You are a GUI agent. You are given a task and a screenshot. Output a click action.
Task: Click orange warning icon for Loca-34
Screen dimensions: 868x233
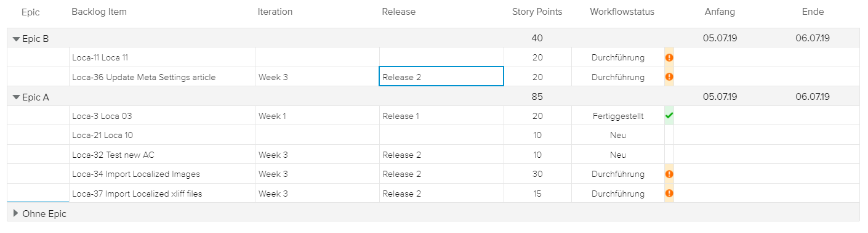pos(669,174)
